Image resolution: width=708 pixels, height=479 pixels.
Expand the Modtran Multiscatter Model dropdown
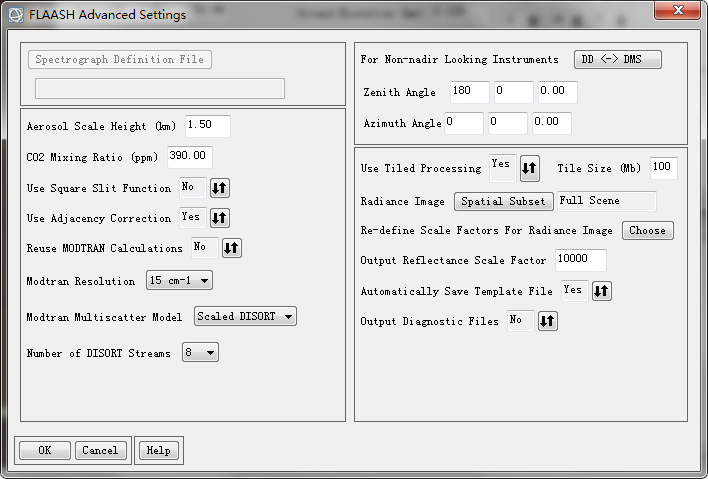pyautogui.click(x=245, y=316)
